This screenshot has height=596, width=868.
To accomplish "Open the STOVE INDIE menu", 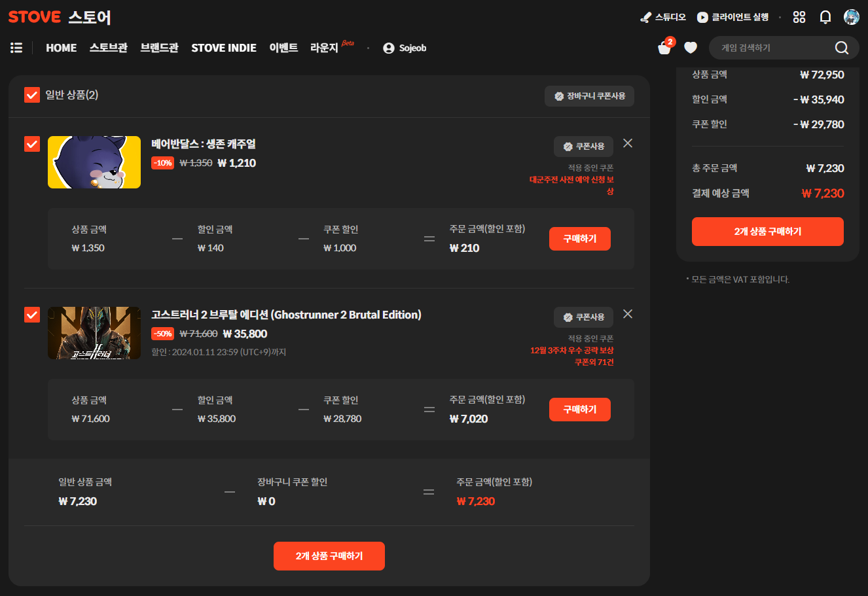I will pyautogui.click(x=224, y=48).
